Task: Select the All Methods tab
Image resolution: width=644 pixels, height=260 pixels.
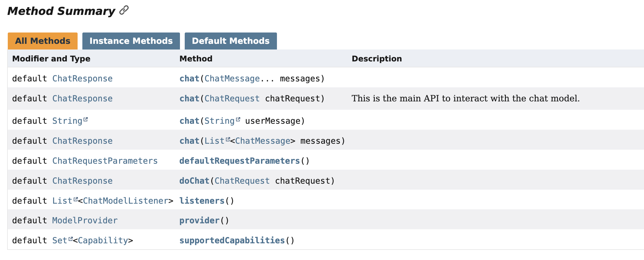Action: [x=43, y=41]
